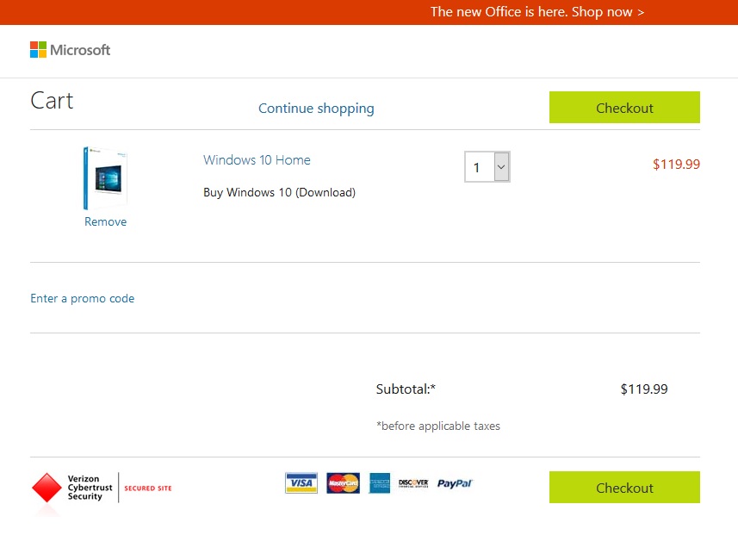Click the Microsoft wordmark text

point(80,50)
